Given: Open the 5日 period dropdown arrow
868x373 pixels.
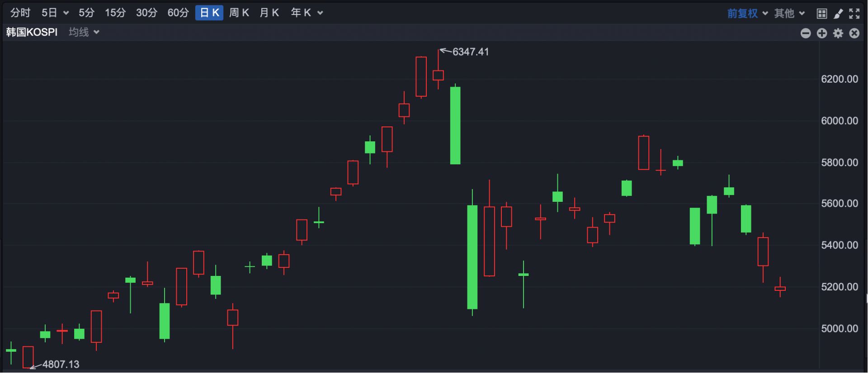Looking at the screenshot, I should click(x=66, y=13).
